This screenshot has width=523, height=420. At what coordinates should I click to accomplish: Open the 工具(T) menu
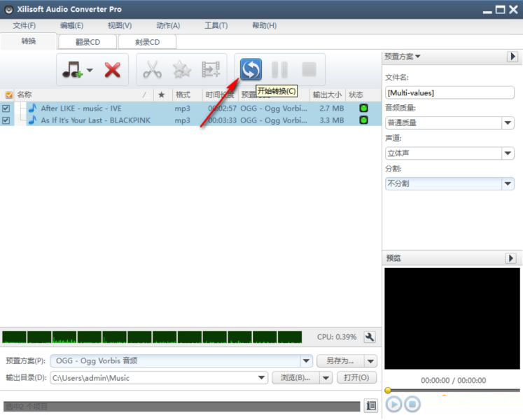tap(216, 25)
